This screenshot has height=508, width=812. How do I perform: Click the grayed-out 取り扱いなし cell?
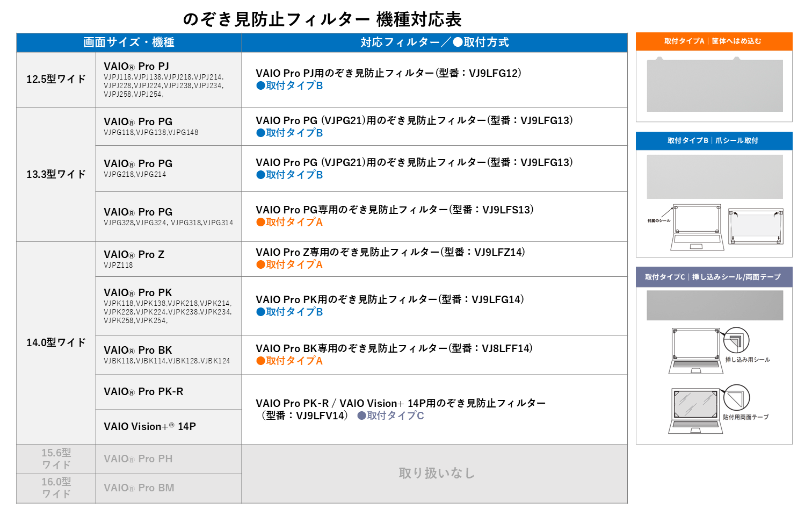pyautogui.click(x=436, y=474)
